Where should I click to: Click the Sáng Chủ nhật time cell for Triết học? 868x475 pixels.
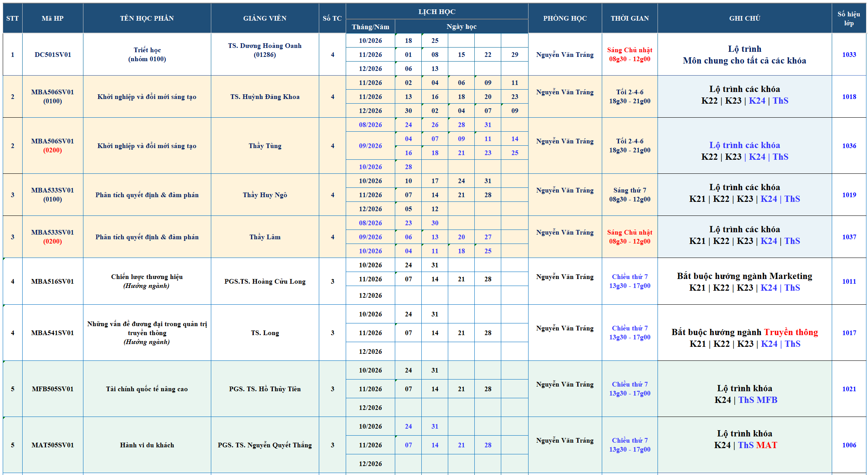click(x=629, y=55)
